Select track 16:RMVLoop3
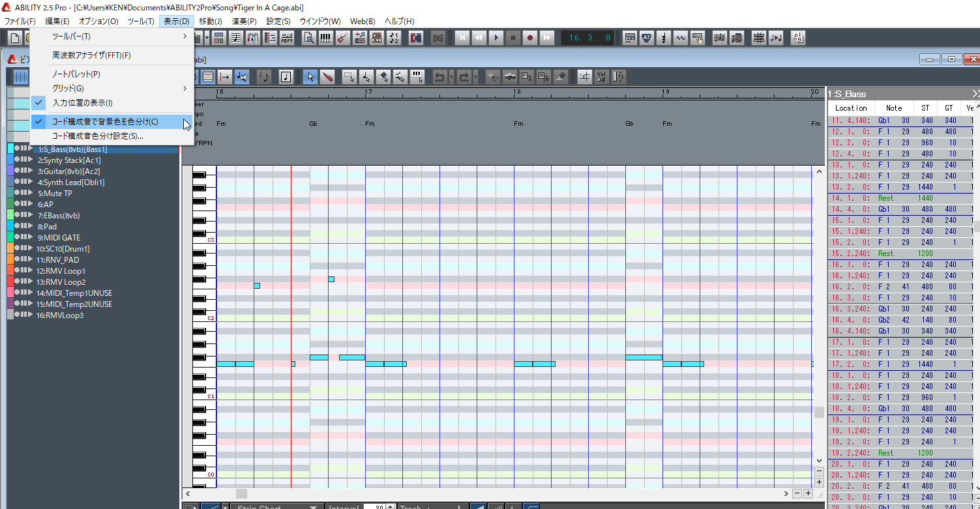The height and width of the screenshot is (509, 980). [x=60, y=315]
